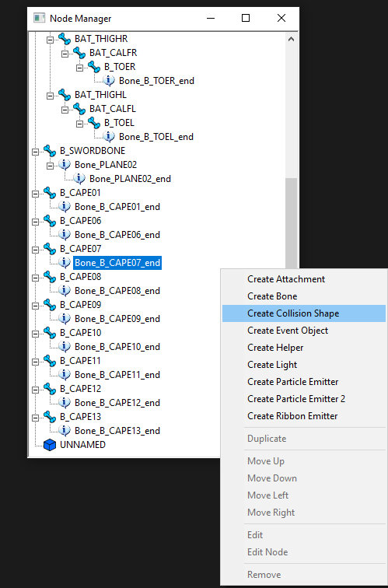Select the bone icon of B_CAPE08
This screenshot has width=388, height=588.
[50, 277]
